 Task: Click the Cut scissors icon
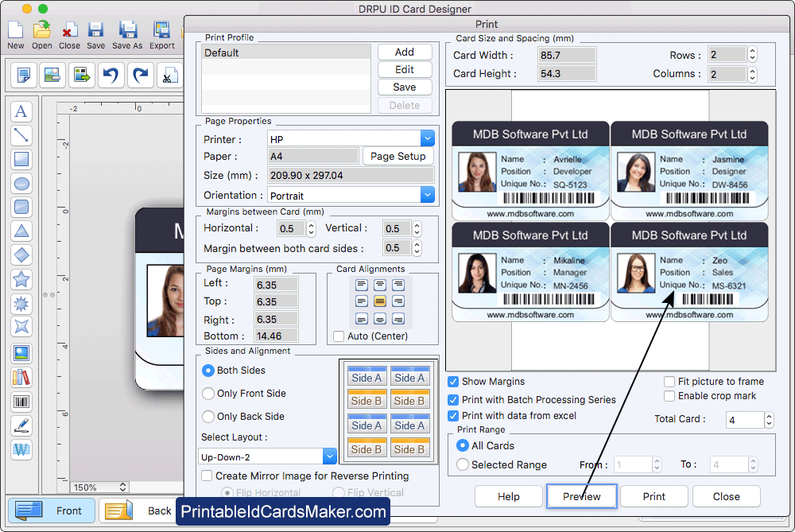(170, 75)
